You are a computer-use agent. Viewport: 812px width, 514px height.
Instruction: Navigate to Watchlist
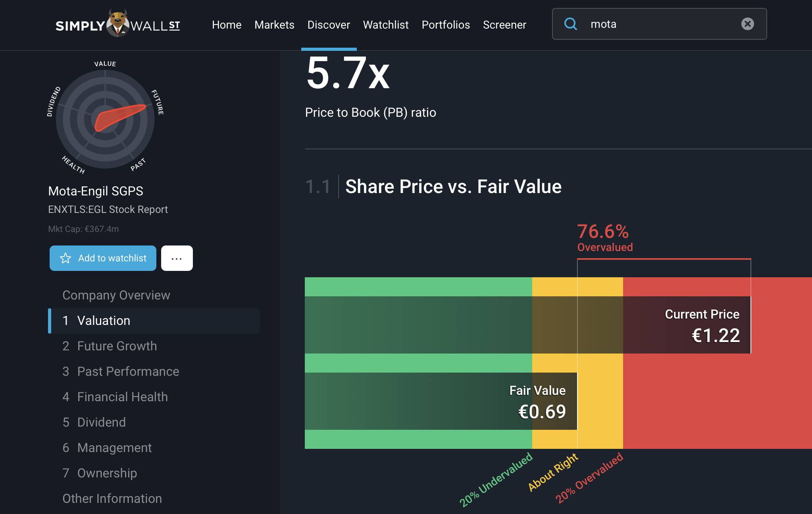tap(385, 25)
